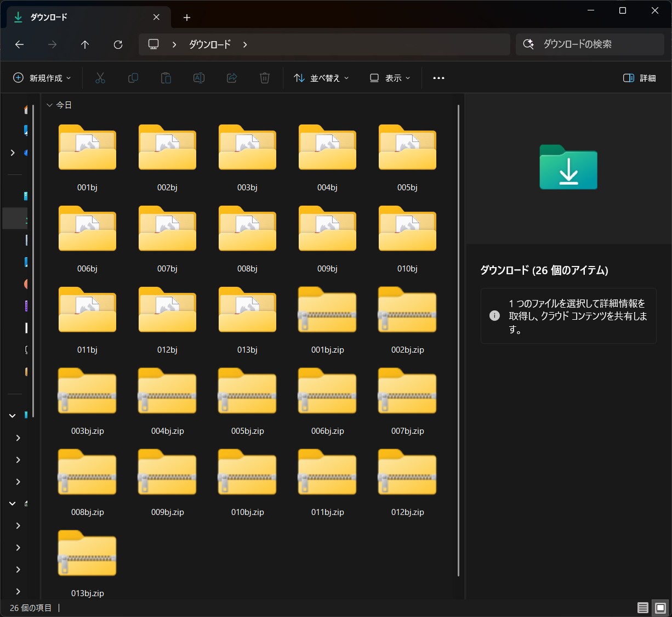Select the 007bj folder

pos(167,239)
